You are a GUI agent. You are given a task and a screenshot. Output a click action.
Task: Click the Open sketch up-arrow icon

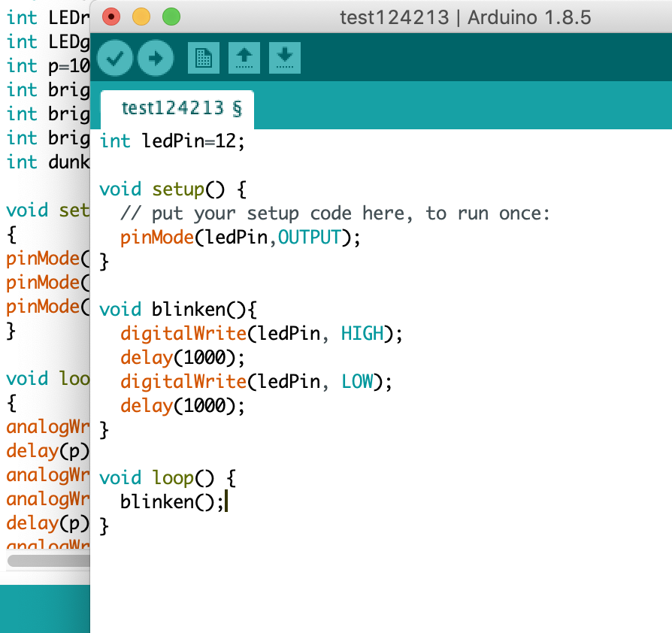pyautogui.click(x=244, y=59)
